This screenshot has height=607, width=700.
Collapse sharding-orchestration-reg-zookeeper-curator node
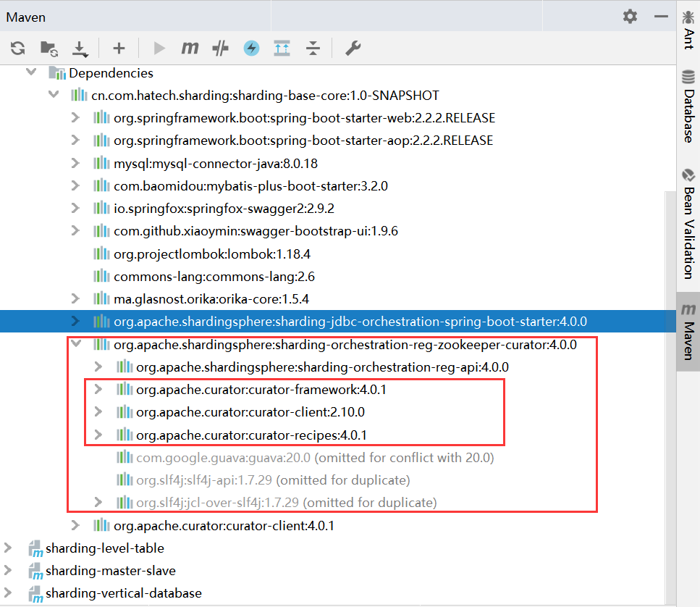(76, 343)
